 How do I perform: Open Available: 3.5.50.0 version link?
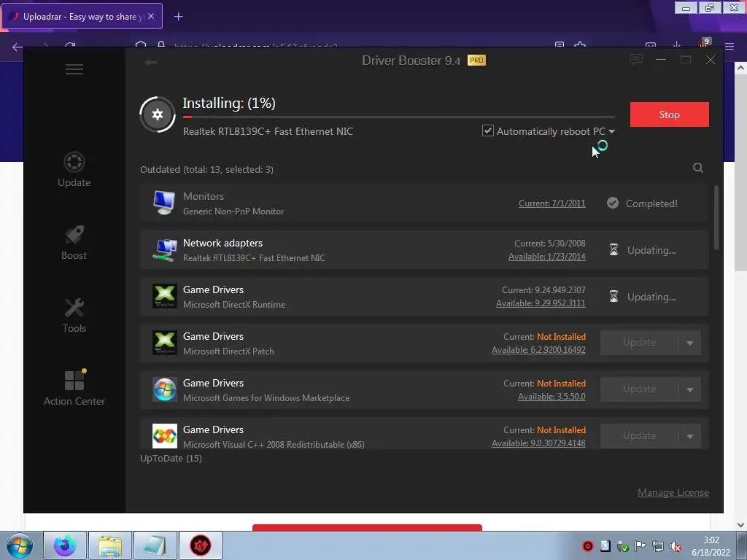coord(551,397)
